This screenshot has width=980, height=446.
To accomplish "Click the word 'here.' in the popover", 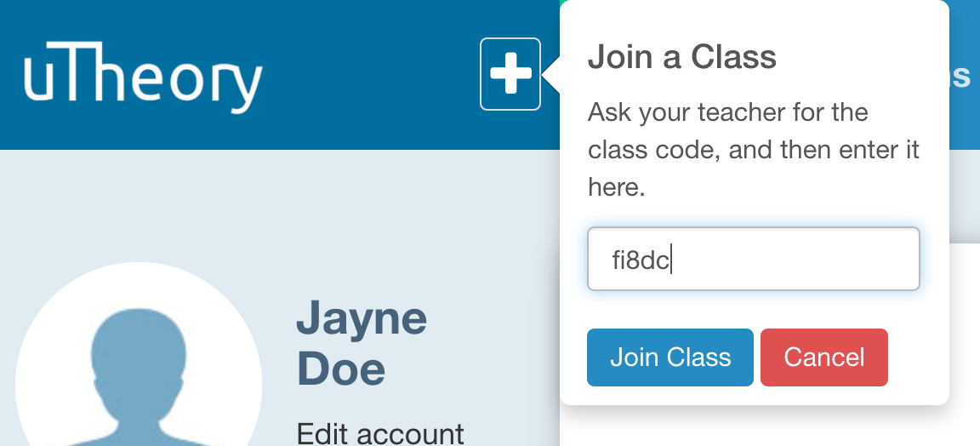I will pos(616,187).
